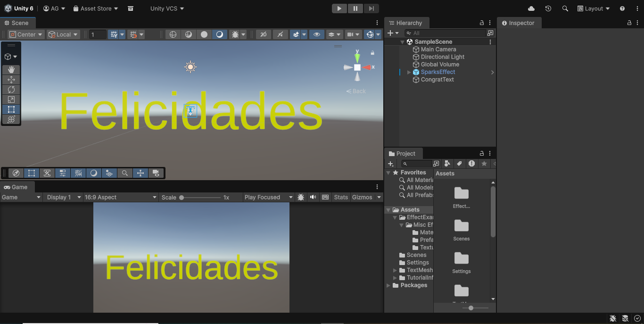Image resolution: width=644 pixels, height=324 pixels.
Task: Open the Layout dropdown
Action: pos(594,8)
